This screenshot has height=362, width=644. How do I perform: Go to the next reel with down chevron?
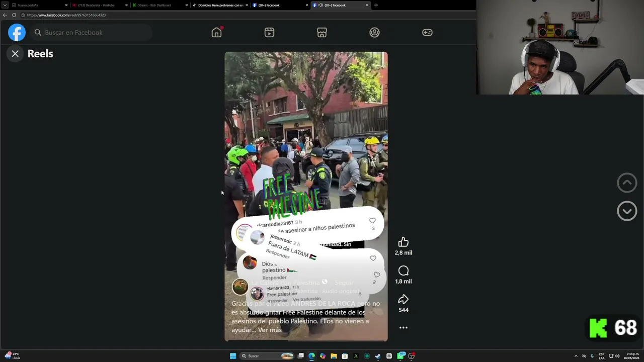coord(627,211)
